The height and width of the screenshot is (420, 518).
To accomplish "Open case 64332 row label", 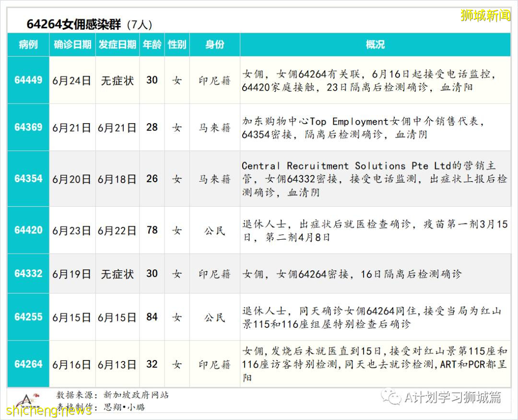I will 28,273.
